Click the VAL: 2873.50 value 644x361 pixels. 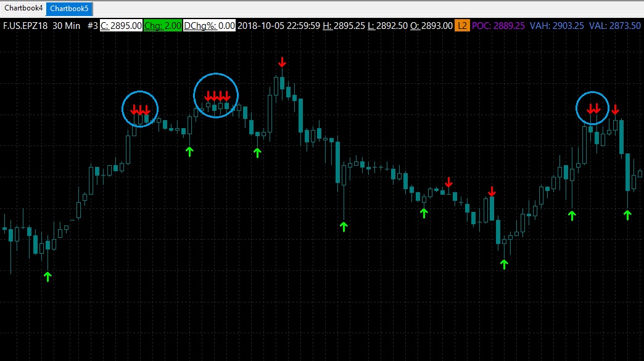pyautogui.click(x=614, y=26)
